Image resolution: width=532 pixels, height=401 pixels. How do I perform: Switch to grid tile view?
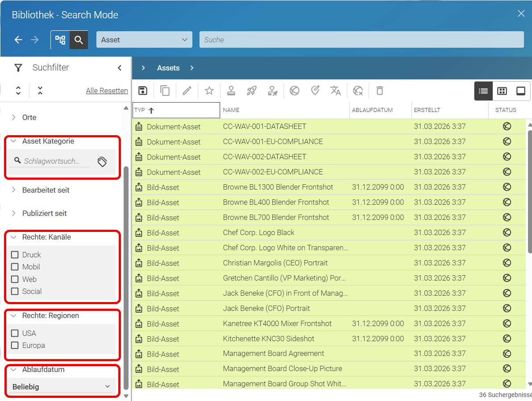pos(502,91)
